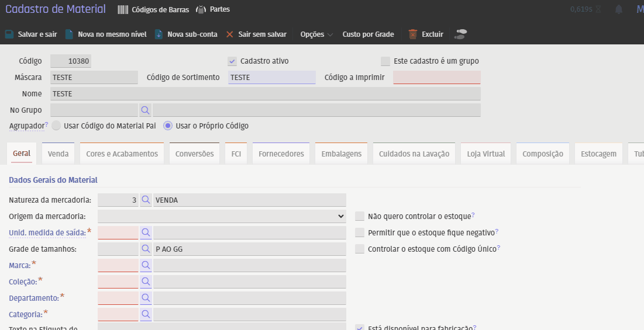Select Usar Código do Material Pai

tap(56, 126)
